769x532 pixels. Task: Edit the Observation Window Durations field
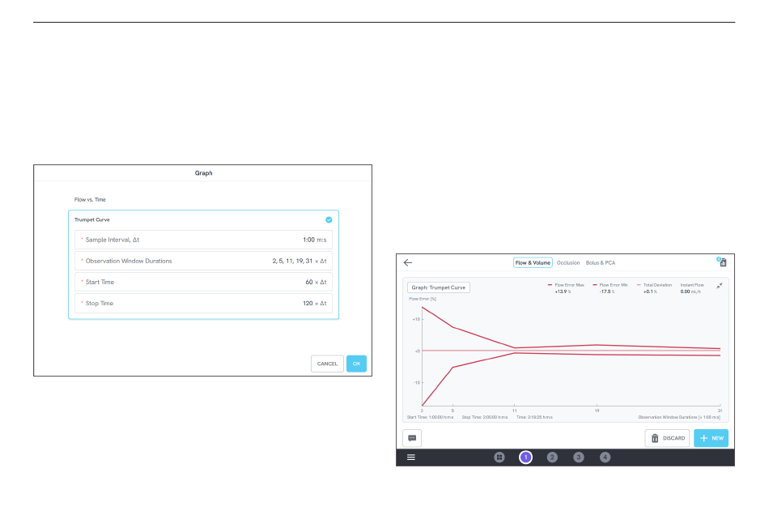[203, 261]
